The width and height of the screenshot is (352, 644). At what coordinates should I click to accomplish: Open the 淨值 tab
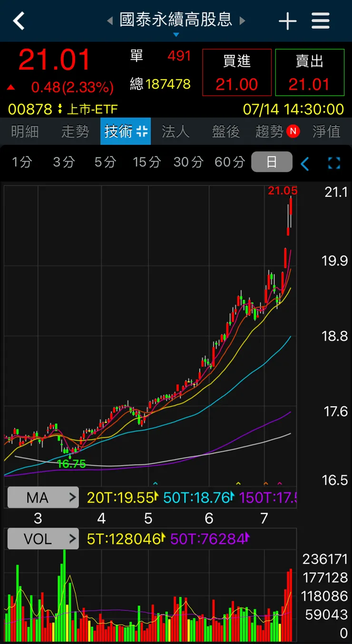tap(326, 131)
